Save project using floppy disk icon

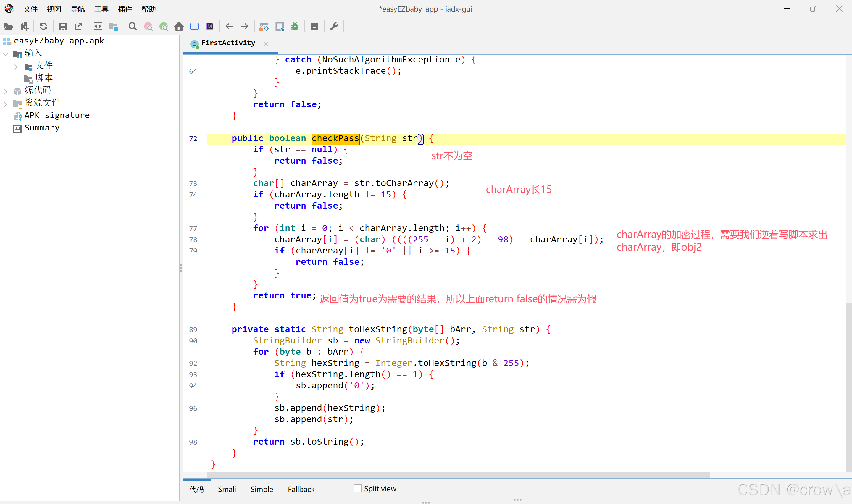click(63, 27)
